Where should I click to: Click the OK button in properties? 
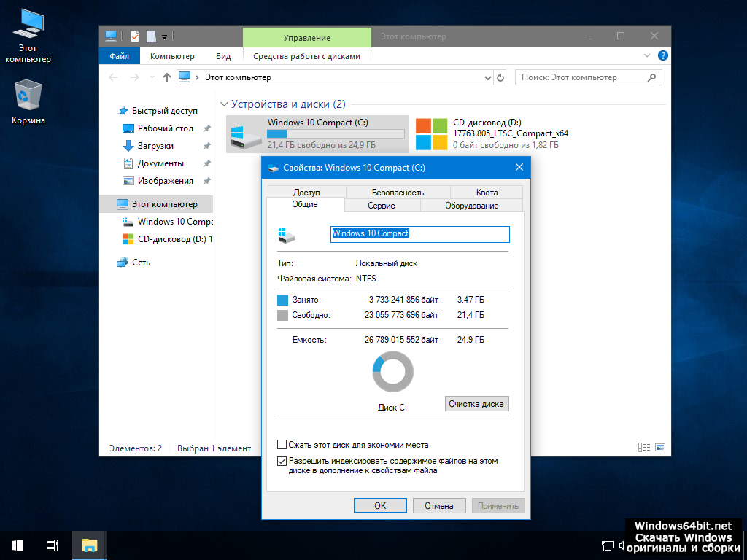380,505
